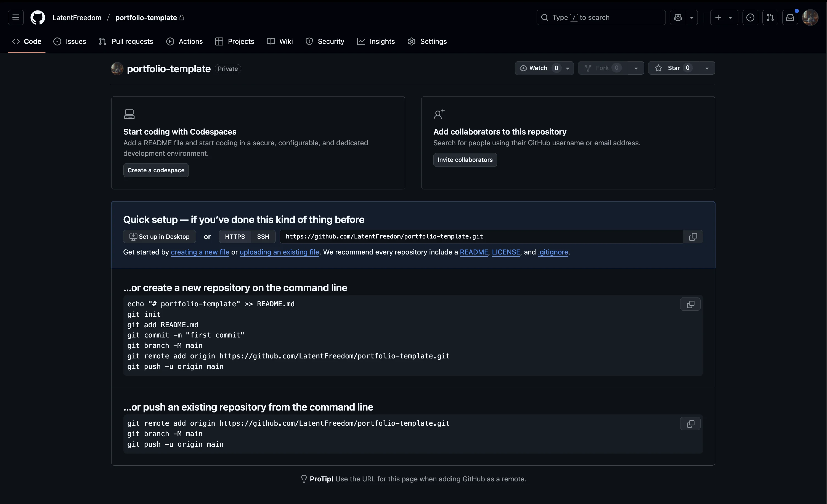Click the repository search field

tap(600, 17)
